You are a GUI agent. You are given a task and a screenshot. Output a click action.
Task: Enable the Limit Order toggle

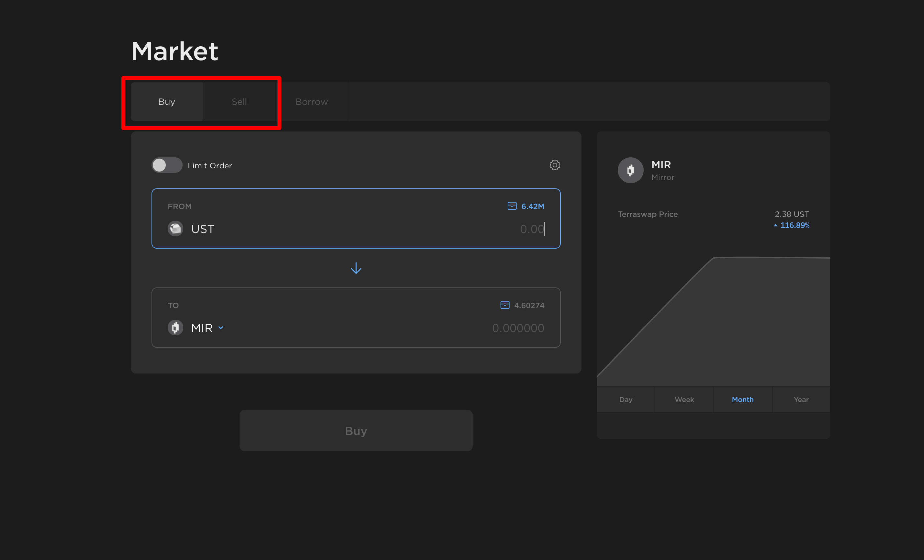tap(167, 165)
